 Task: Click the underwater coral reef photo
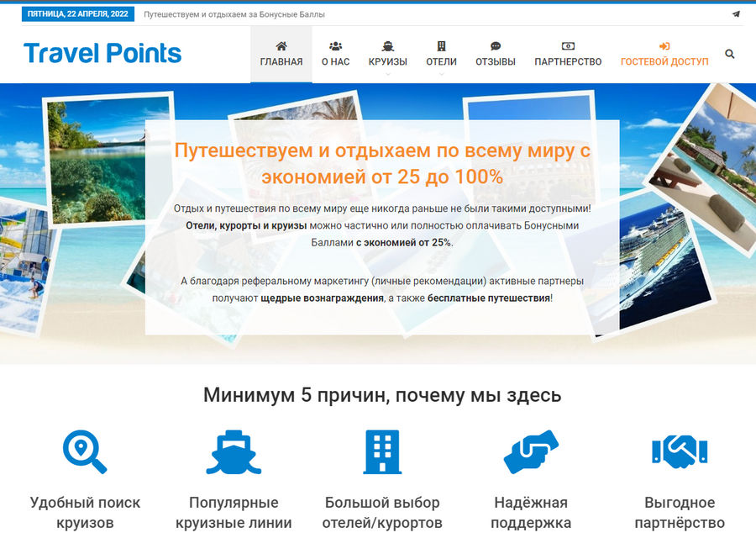pyautogui.click(x=97, y=159)
